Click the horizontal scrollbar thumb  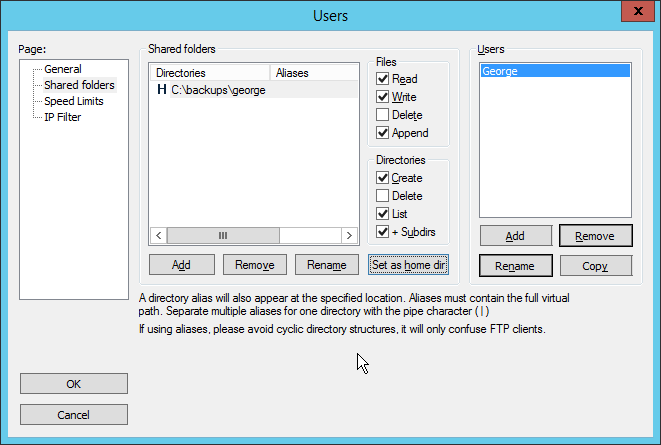pos(223,235)
